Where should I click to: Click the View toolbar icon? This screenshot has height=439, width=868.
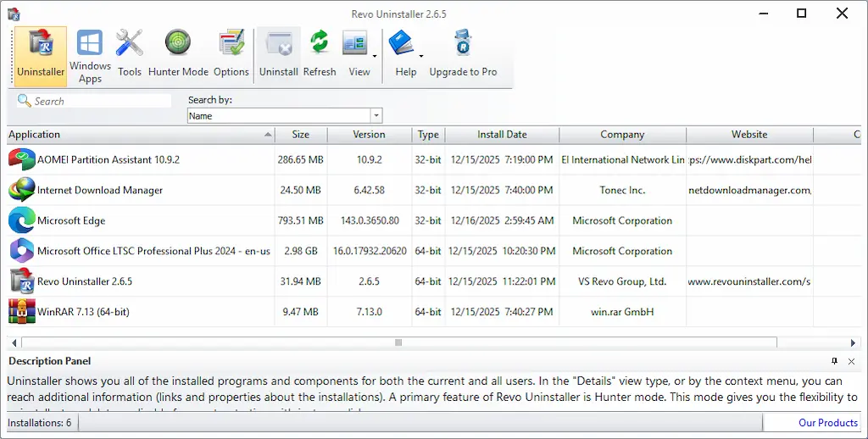(355, 43)
